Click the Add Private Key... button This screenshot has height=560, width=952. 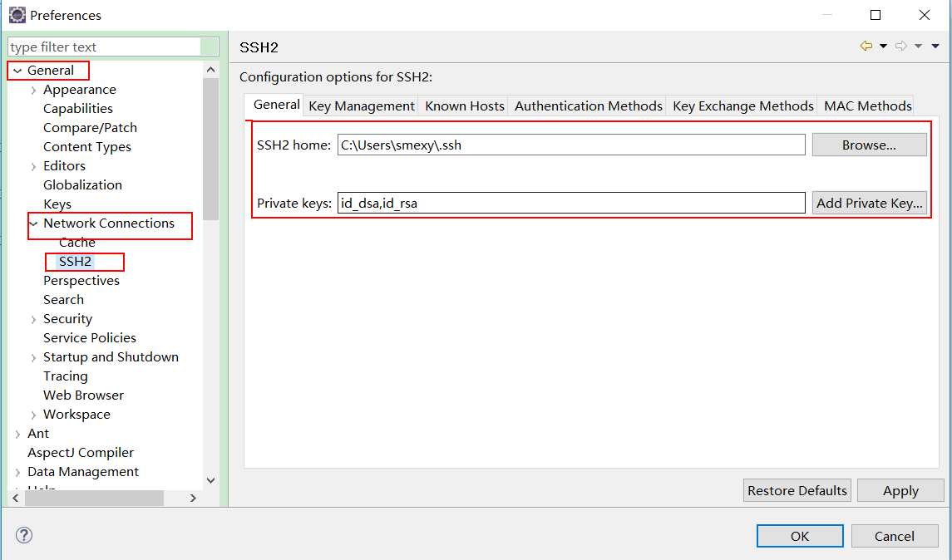868,204
